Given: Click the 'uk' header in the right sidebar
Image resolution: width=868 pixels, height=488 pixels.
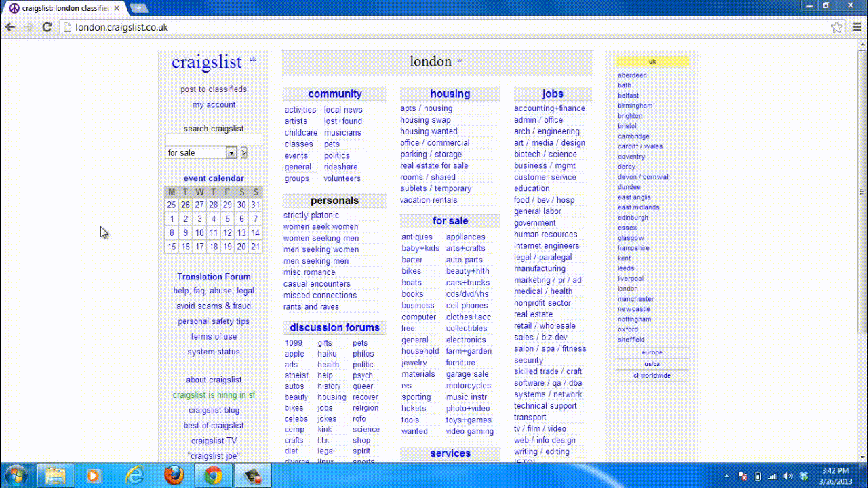Looking at the screenshot, I should point(652,62).
